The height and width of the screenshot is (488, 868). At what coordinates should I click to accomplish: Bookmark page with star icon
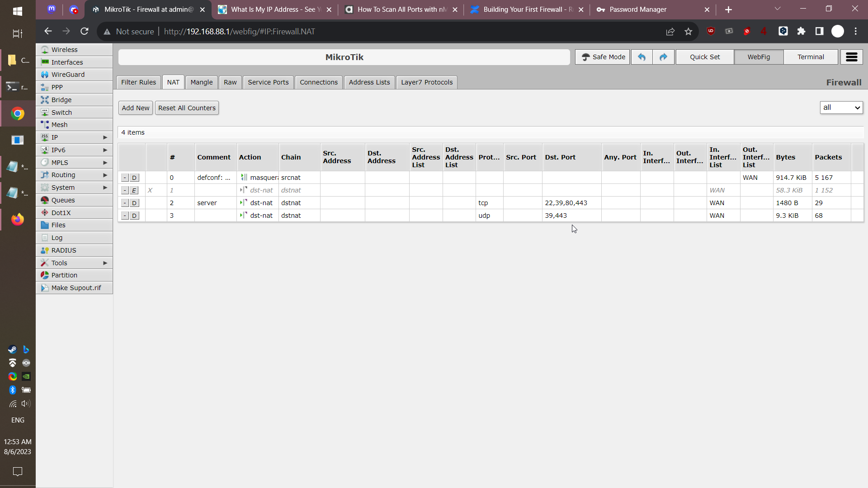(688, 32)
